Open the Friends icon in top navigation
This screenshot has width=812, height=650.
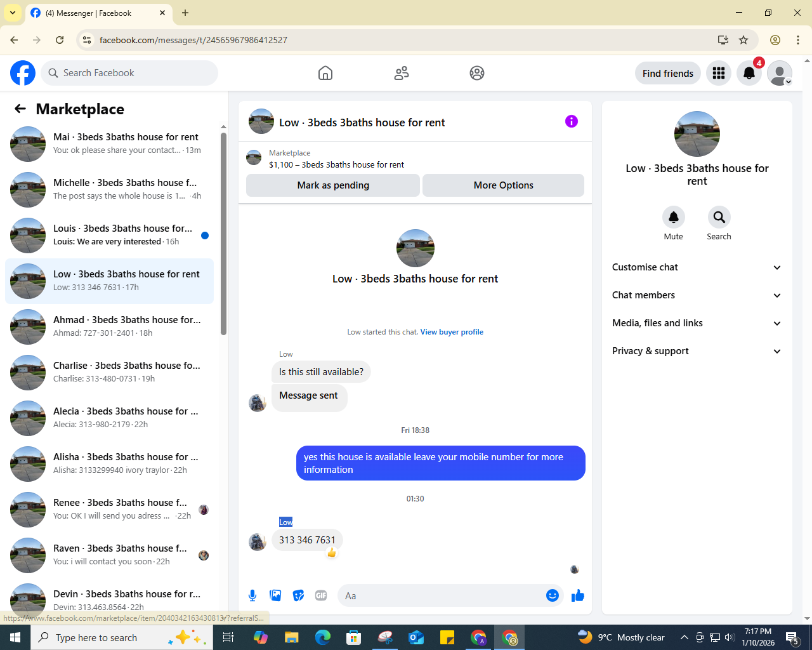tap(402, 73)
